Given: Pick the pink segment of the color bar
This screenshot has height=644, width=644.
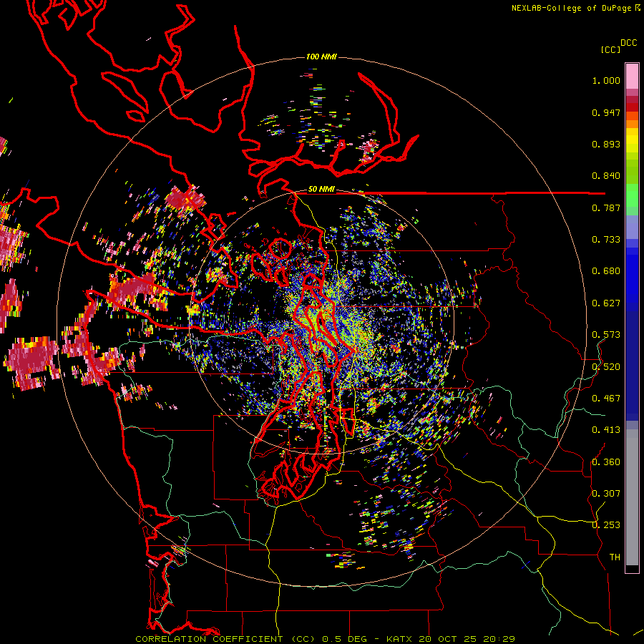Looking at the screenshot, I should click(x=632, y=77).
